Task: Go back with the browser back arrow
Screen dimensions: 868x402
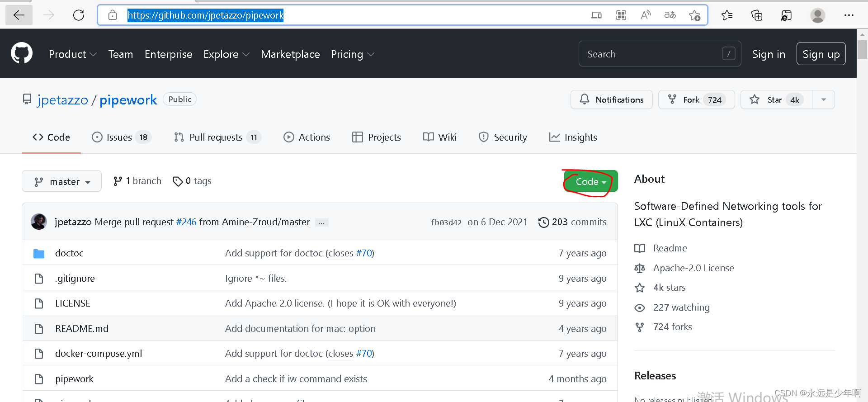Action: [x=19, y=15]
